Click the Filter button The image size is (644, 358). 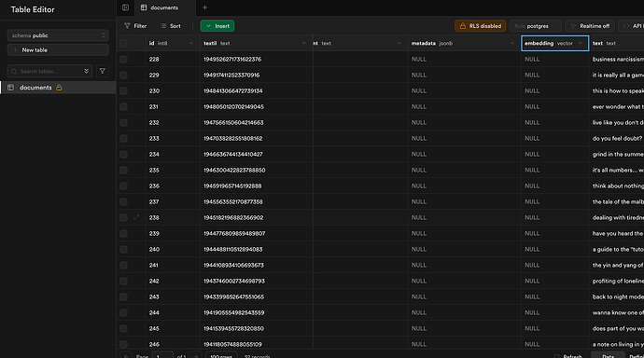click(135, 26)
